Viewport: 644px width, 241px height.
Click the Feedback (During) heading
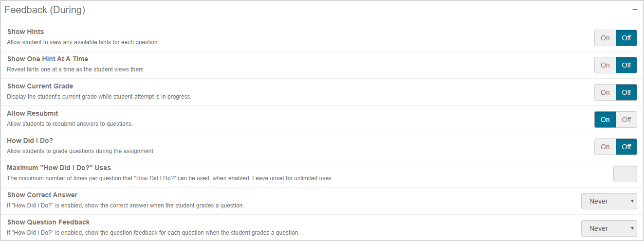45,10
